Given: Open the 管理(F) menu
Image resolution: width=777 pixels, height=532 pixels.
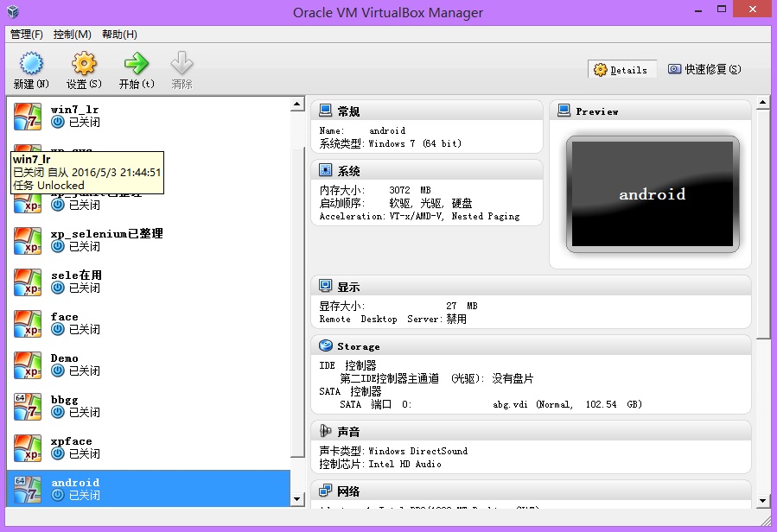Looking at the screenshot, I should coord(26,35).
